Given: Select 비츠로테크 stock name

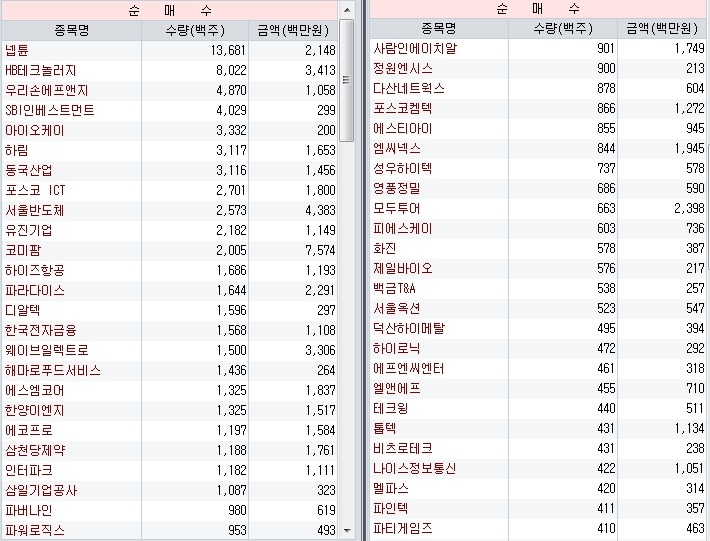Looking at the screenshot, I should [x=403, y=448].
